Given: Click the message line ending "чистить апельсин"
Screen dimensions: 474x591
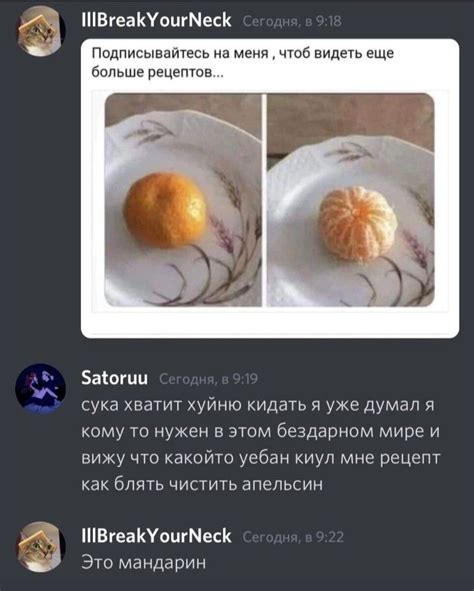Looking at the screenshot, I should tap(202, 484).
